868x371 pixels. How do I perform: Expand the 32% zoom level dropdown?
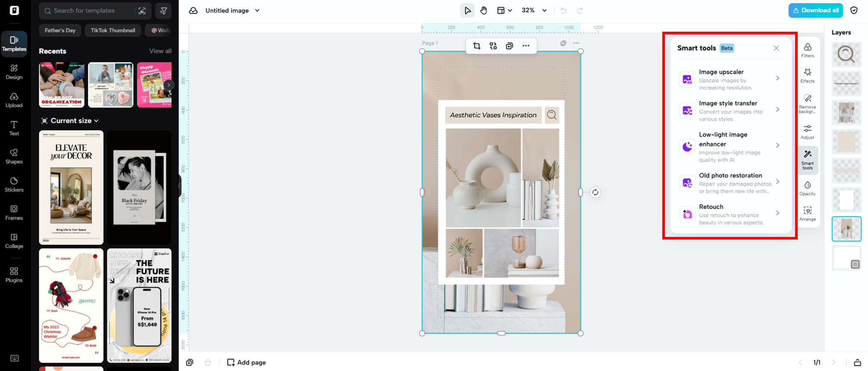(x=544, y=10)
